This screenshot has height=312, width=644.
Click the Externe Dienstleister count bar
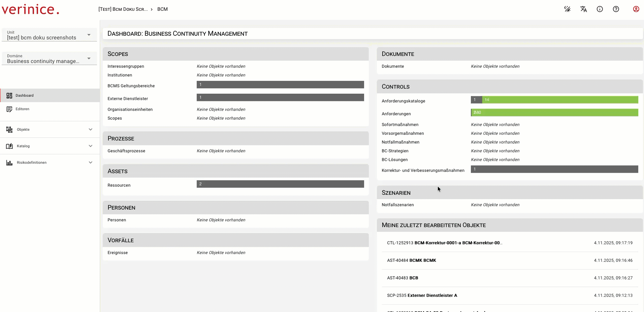pos(280,97)
